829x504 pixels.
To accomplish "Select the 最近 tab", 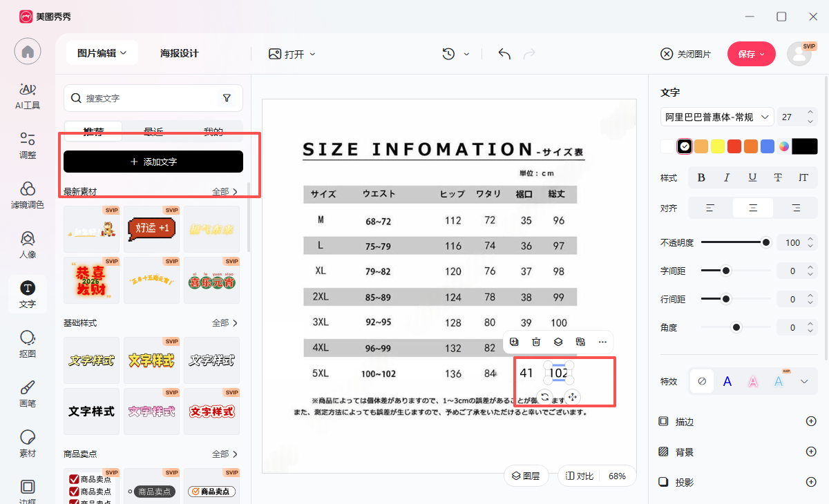I will 153,131.
